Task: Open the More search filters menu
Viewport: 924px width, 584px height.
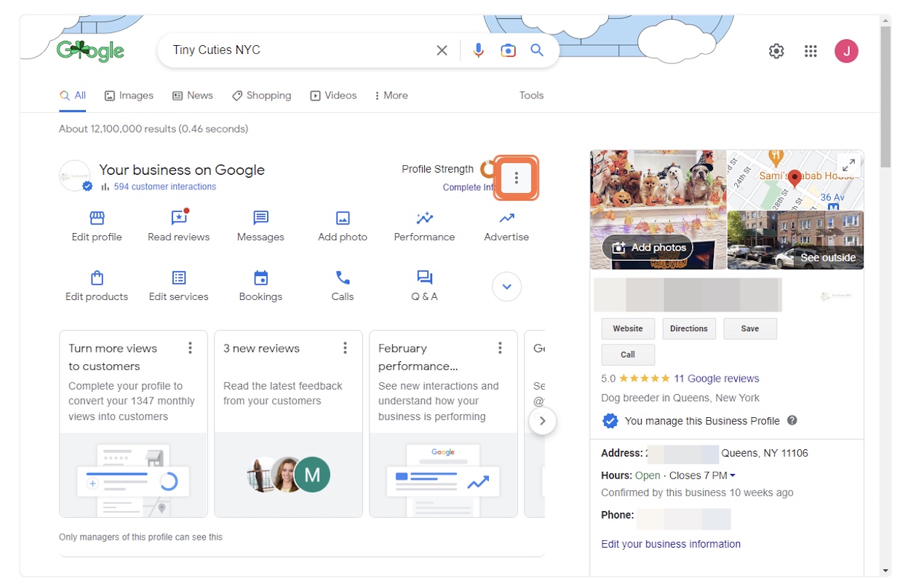Action: point(391,95)
